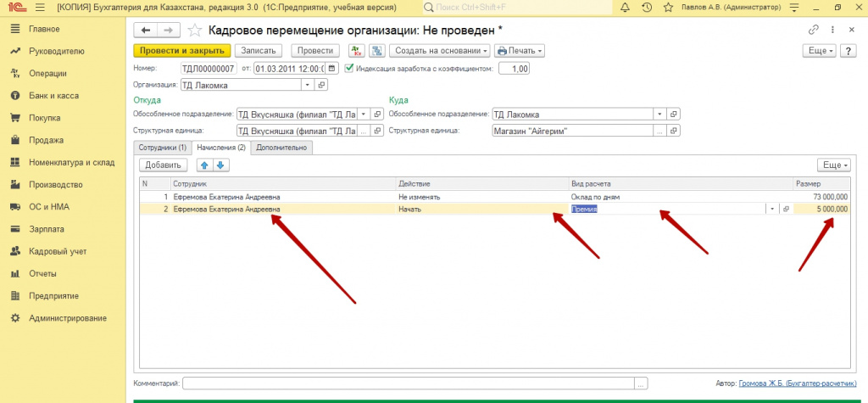Screen dimensions: 868x403
Task: Open notifications bell
Action: tap(625, 8)
